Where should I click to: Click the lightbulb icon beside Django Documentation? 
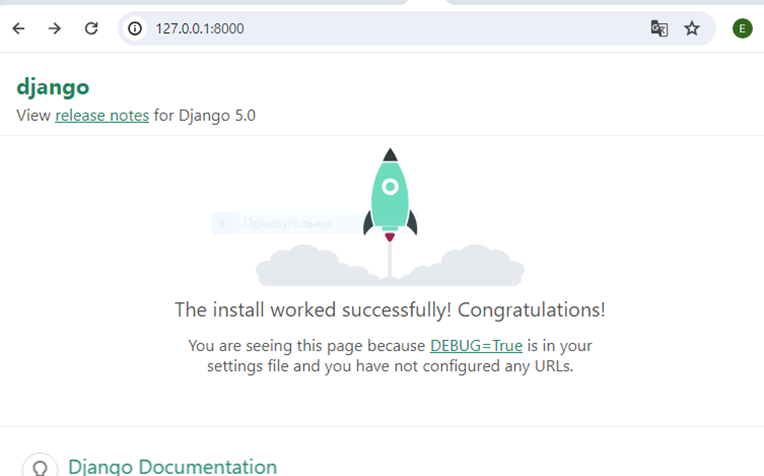[40, 466]
